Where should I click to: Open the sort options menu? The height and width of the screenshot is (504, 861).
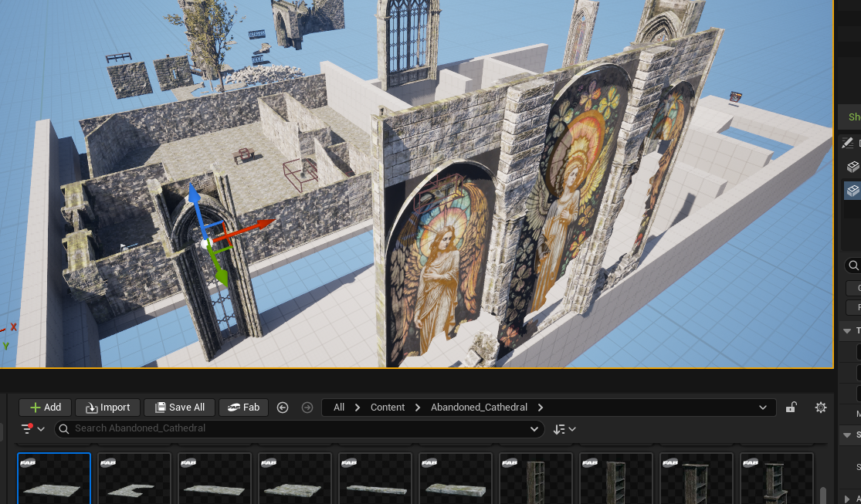[x=564, y=429]
